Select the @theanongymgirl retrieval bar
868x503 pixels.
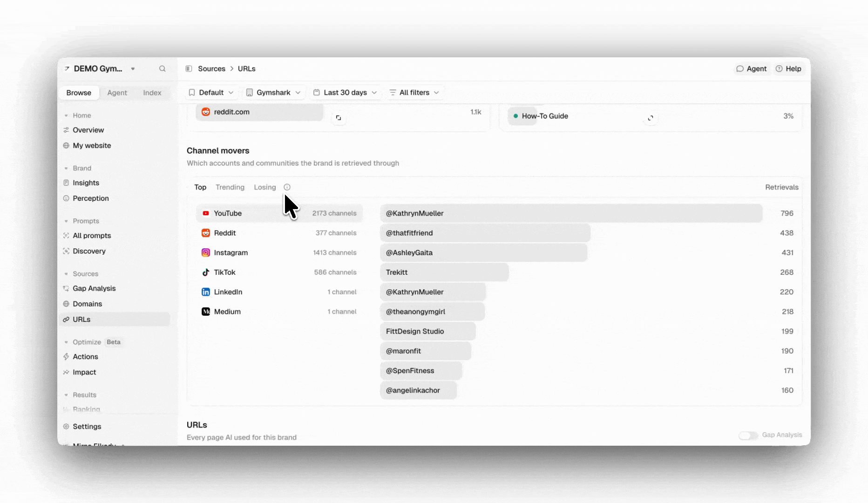433,312
